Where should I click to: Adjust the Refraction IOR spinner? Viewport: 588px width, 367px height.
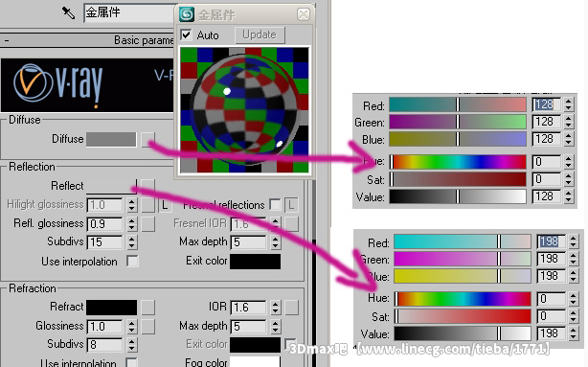275,308
